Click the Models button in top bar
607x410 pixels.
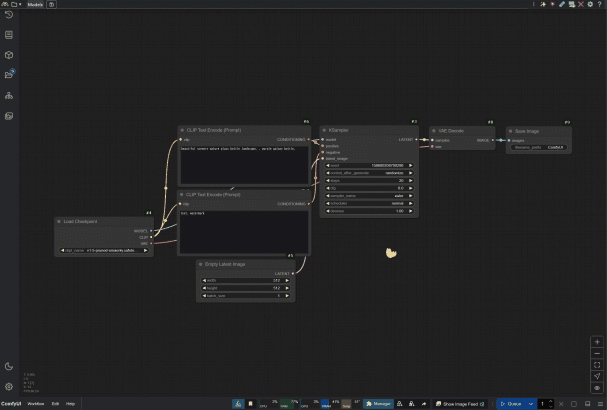pos(35,4)
